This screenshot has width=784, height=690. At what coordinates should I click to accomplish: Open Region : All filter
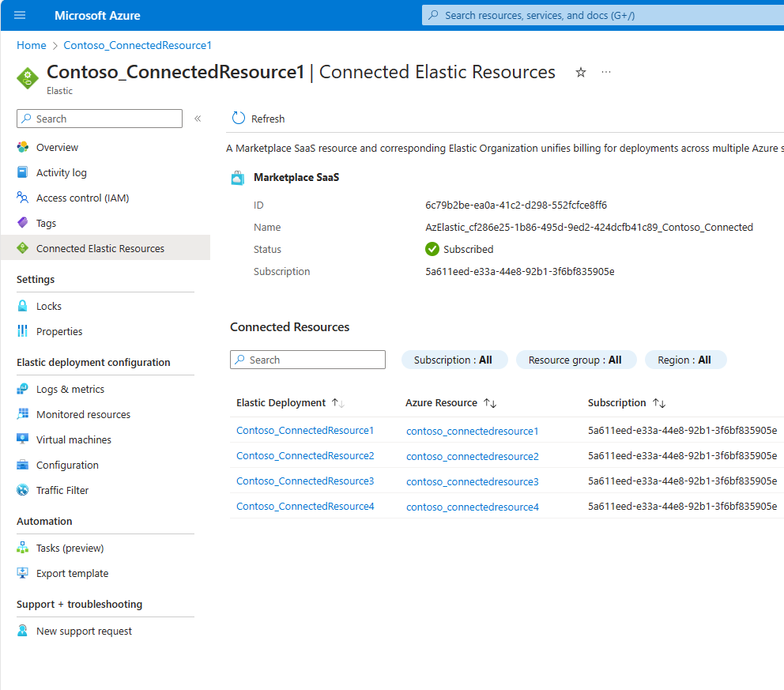point(685,360)
